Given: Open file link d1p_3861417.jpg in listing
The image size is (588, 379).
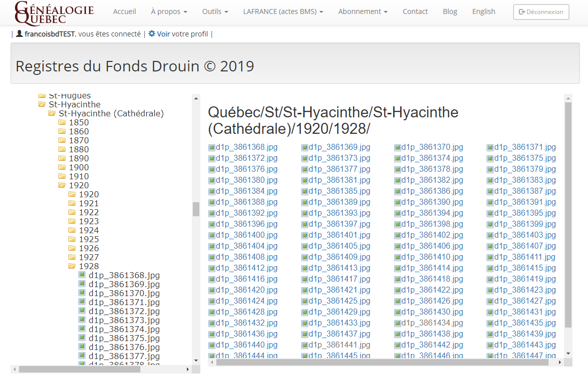Looking at the screenshot, I should pyautogui.click(x=339, y=279).
